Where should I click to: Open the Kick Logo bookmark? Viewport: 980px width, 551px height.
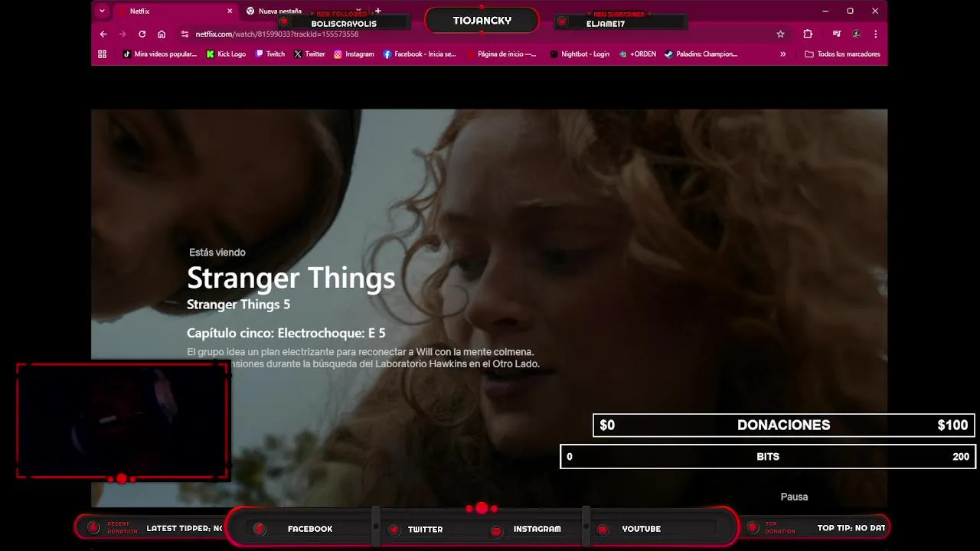(226, 54)
